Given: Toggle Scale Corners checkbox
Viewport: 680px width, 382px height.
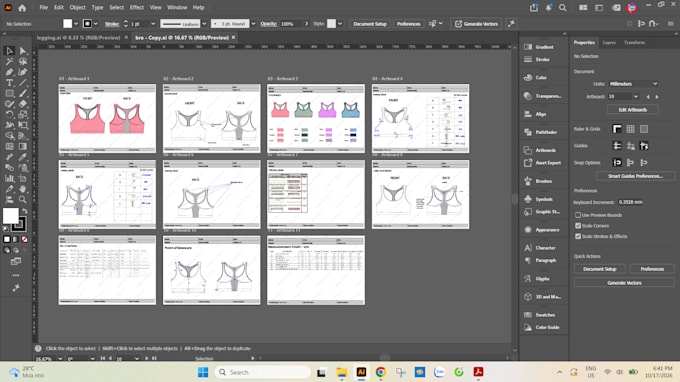Looking at the screenshot, I should click(x=578, y=226).
